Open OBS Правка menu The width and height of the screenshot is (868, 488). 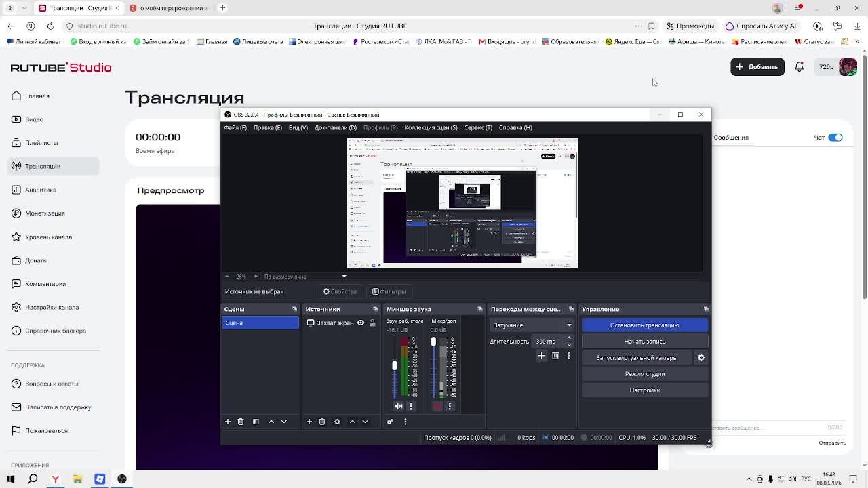268,127
